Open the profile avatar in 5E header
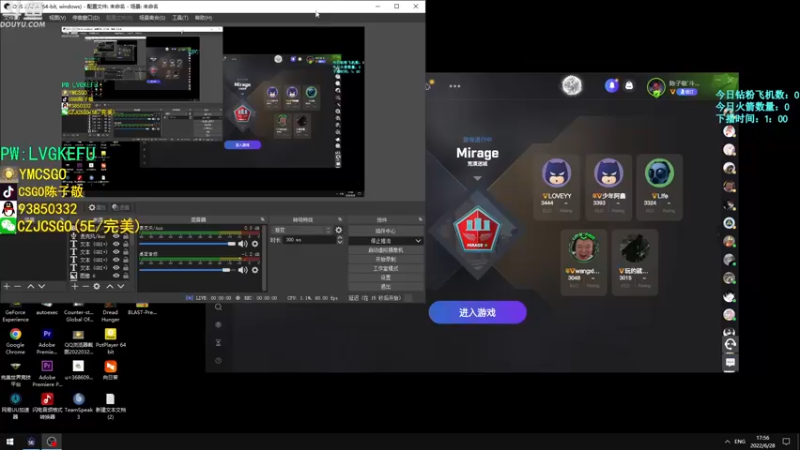Image resolution: width=800 pixels, height=450 pixels. (x=656, y=87)
